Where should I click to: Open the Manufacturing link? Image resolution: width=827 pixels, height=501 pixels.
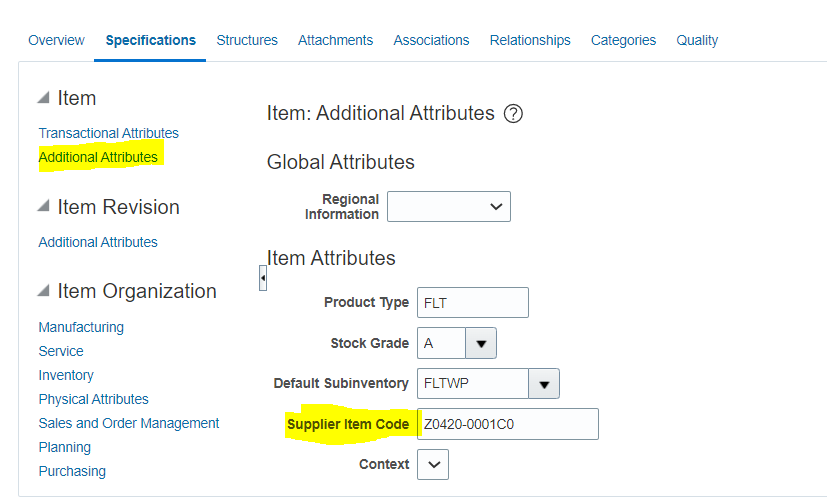[x=81, y=327]
